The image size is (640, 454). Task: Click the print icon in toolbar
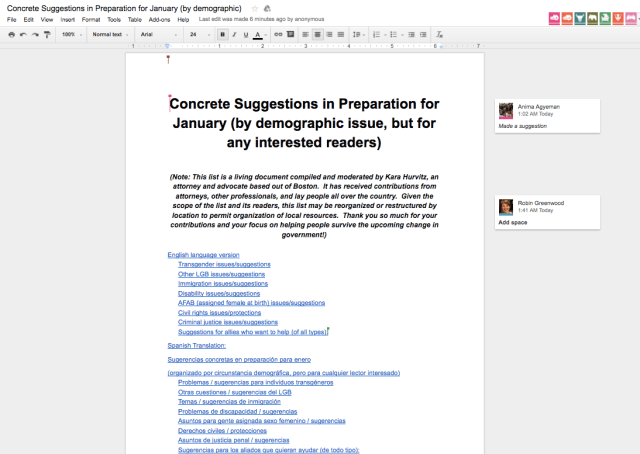click(10, 34)
